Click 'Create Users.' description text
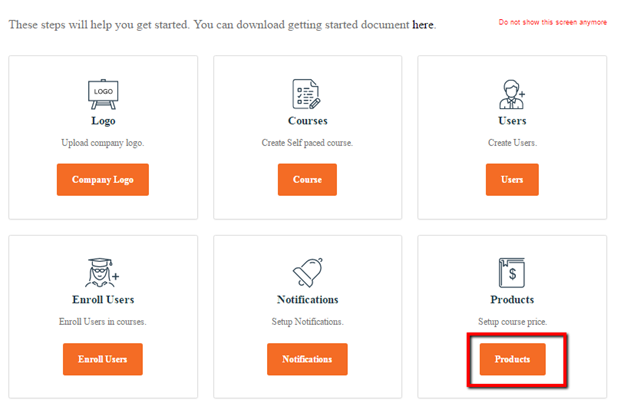624x410 pixels. coord(513,143)
